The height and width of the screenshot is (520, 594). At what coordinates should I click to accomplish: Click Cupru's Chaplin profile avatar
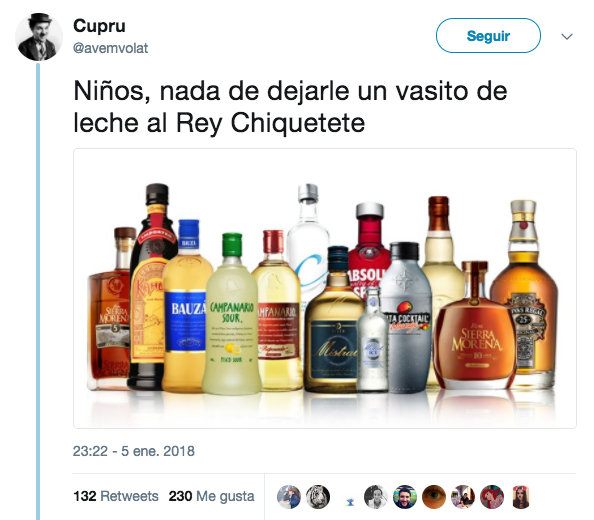pyautogui.click(x=39, y=37)
